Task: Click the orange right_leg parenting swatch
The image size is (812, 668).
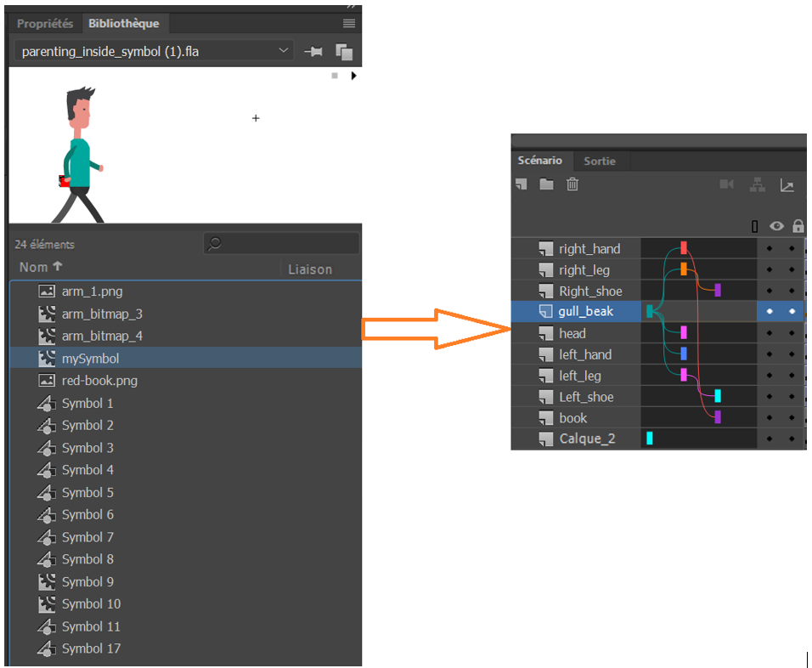Action: [684, 269]
